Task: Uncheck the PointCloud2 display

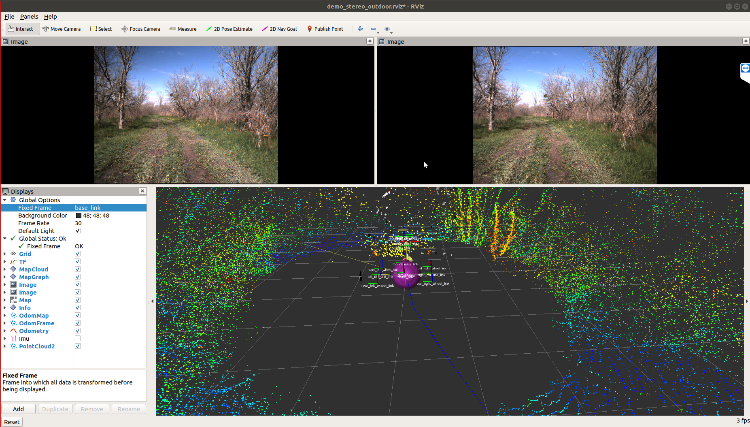Action: [78, 346]
